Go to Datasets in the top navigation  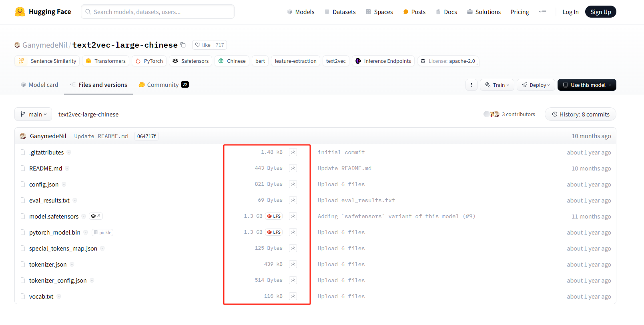pyautogui.click(x=340, y=12)
